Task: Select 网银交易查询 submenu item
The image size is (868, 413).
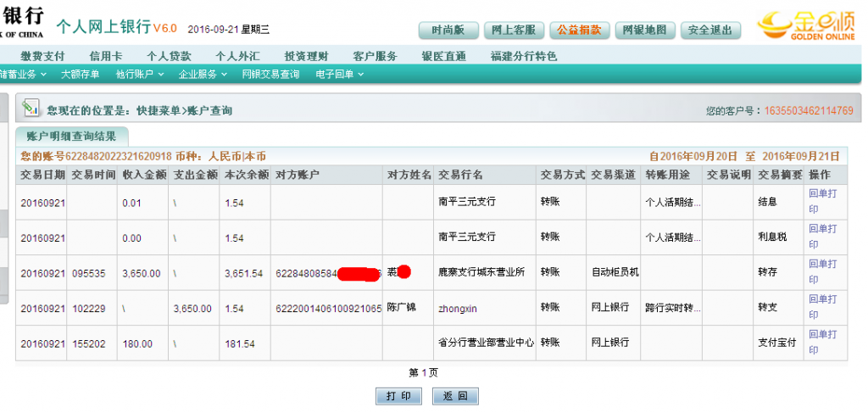Action: 270,74
